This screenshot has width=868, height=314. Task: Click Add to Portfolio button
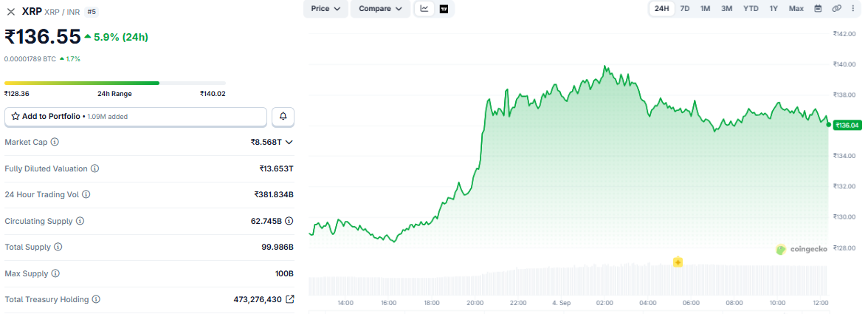(x=136, y=117)
